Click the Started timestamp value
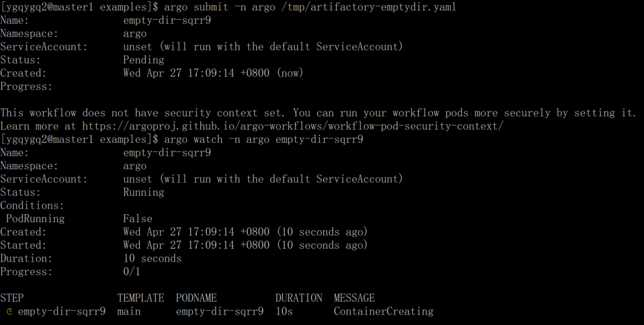 [245, 246]
